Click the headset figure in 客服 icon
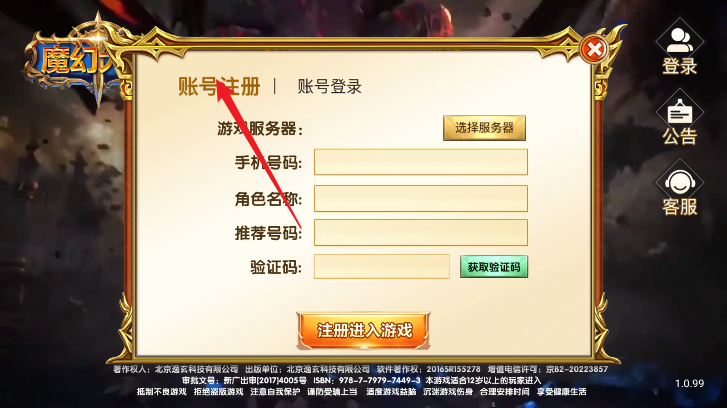 tap(679, 182)
